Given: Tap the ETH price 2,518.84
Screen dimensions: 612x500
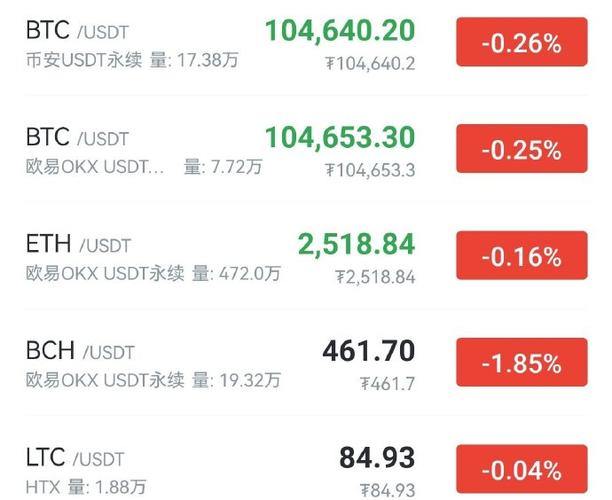Looking at the screenshot, I should click(x=356, y=244).
